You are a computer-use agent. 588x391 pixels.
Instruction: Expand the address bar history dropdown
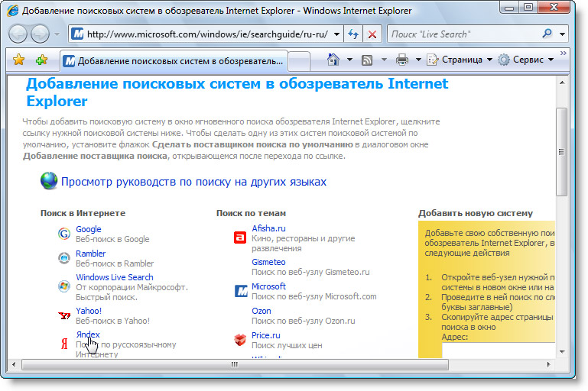pos(337,34)
